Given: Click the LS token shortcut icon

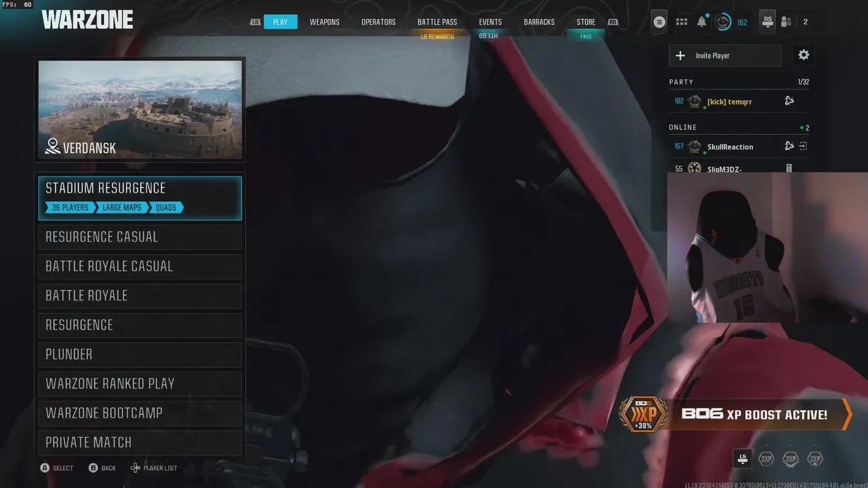Looking at the screenshot, I should click(743, 459).
